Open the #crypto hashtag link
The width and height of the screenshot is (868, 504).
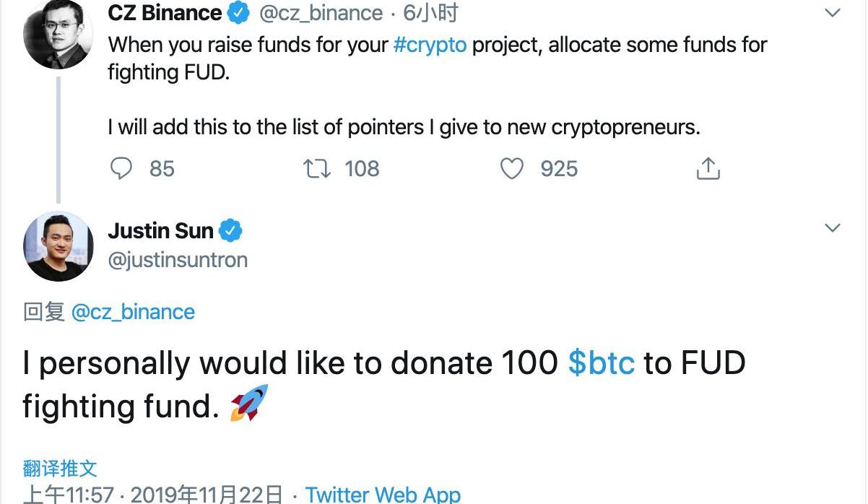click(430, 45)
